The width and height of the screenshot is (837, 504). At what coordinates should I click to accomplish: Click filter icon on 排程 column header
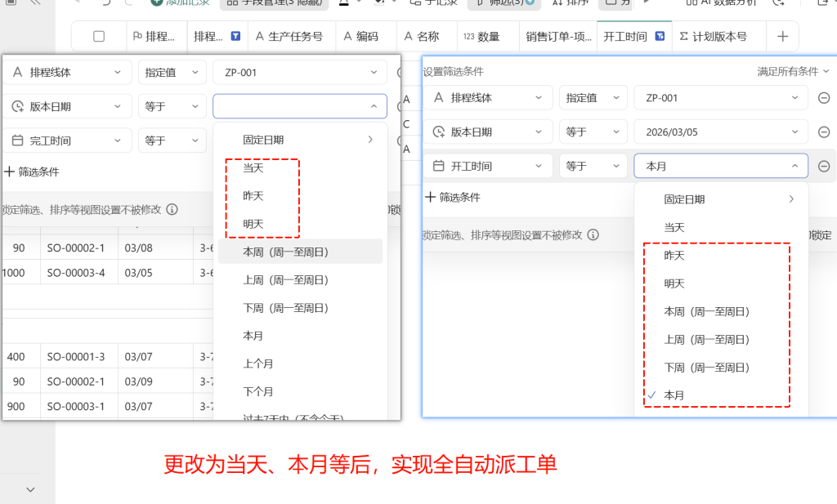click(x=235, y=36)
